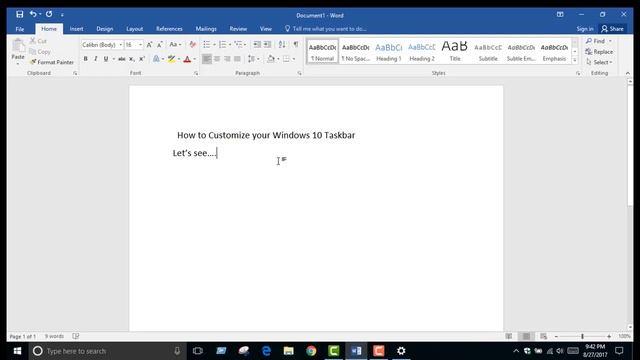Switch to Read Mode view icon
The image size is (640, 360).
click(x=509, y=336)
